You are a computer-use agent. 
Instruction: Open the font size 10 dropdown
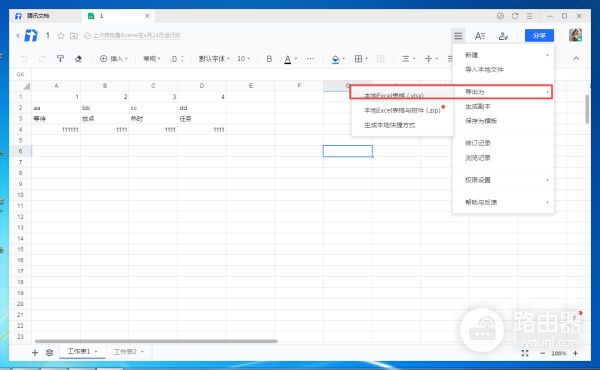[243, 59]
